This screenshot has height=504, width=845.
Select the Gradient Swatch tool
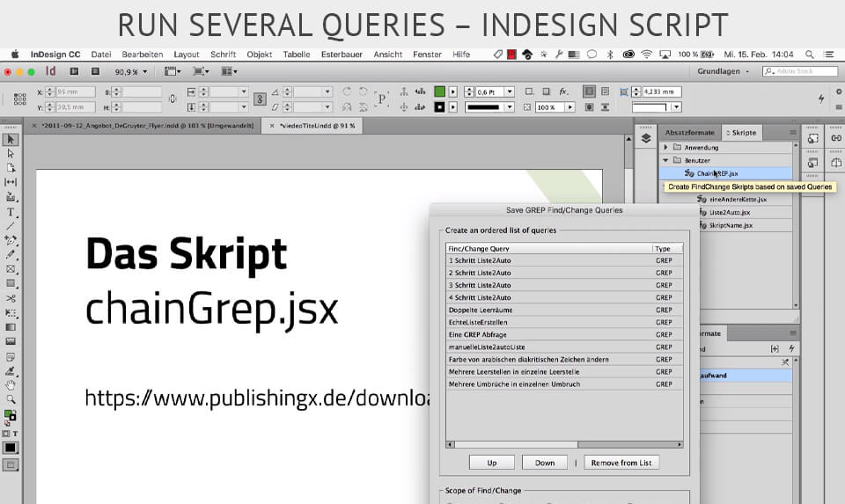11,327
